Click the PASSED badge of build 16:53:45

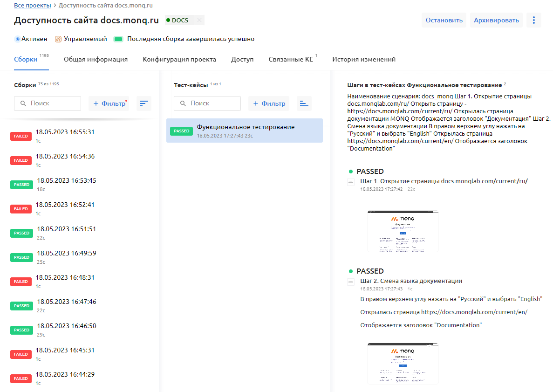tap(21, 185)
